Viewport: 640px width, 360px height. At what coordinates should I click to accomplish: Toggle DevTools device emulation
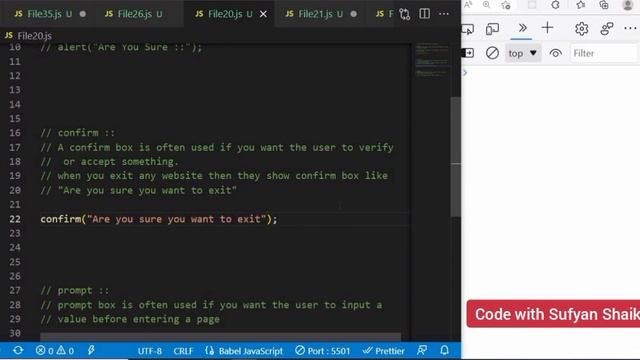click(x=492, y=29)
